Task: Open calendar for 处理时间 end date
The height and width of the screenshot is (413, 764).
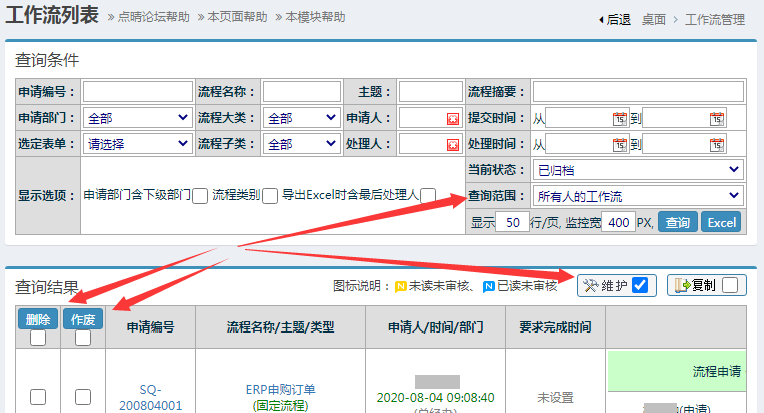Action: point(716,144)
